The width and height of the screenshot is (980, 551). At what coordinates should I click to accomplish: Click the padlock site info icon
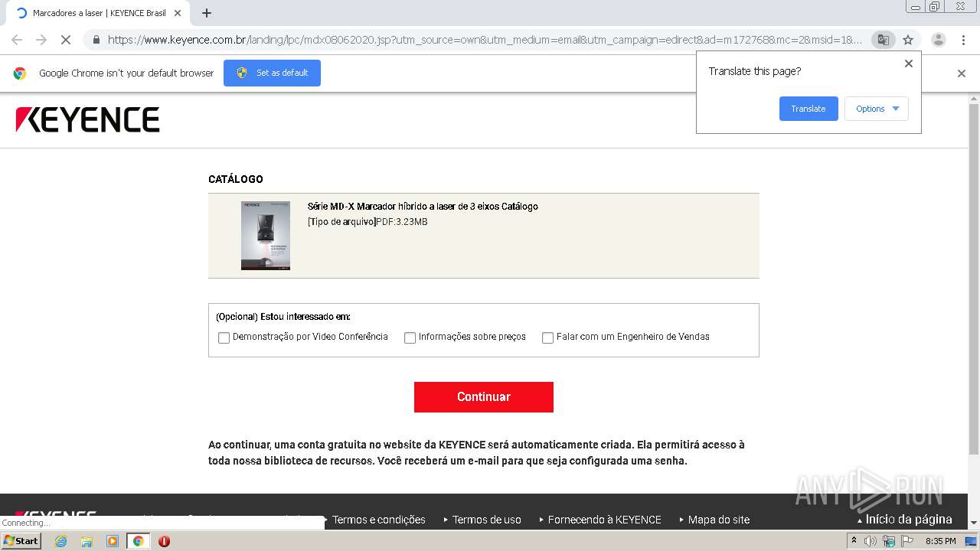(96, 40)
